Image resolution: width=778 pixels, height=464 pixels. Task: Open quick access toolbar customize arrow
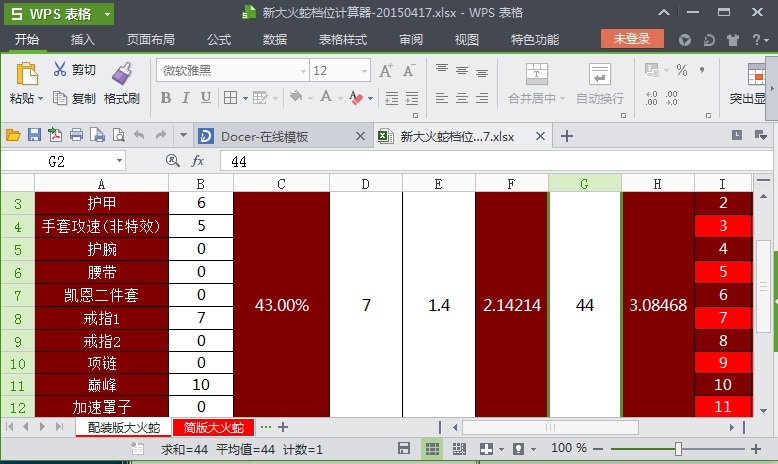[x=183, y=135]
